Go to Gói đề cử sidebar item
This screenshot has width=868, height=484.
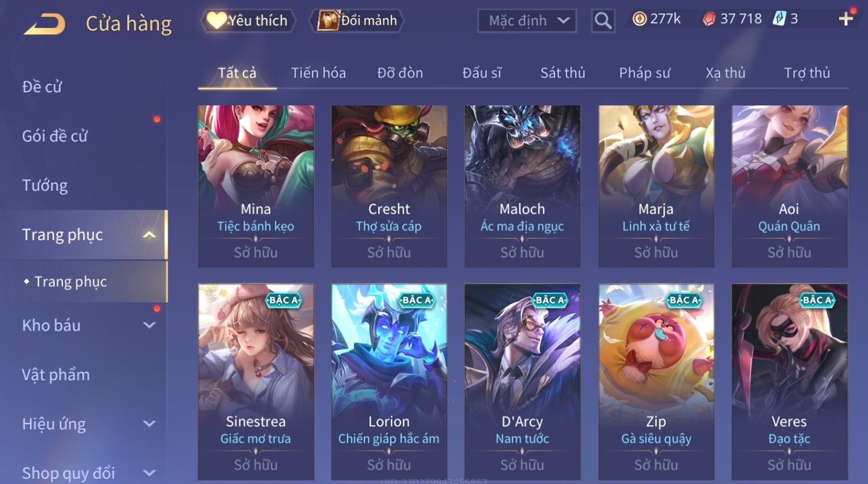pyautogui.click(x=55, y=136)
